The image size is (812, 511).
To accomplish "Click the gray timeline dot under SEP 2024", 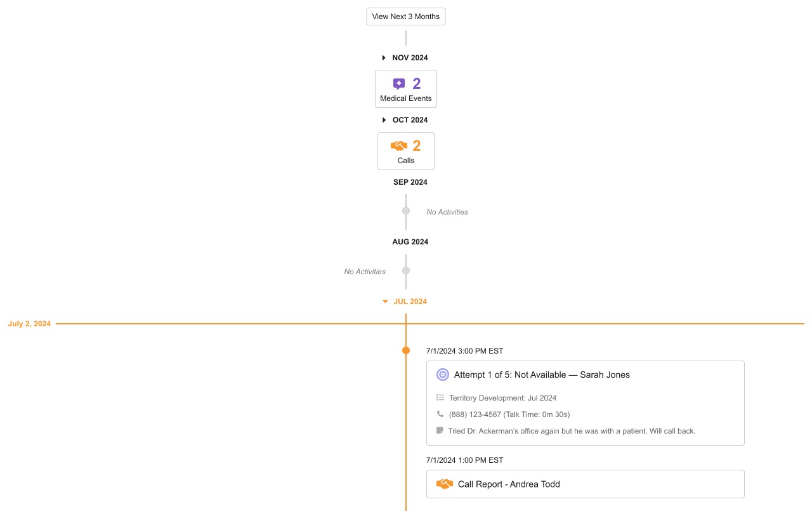I will [x=406, y=211].
